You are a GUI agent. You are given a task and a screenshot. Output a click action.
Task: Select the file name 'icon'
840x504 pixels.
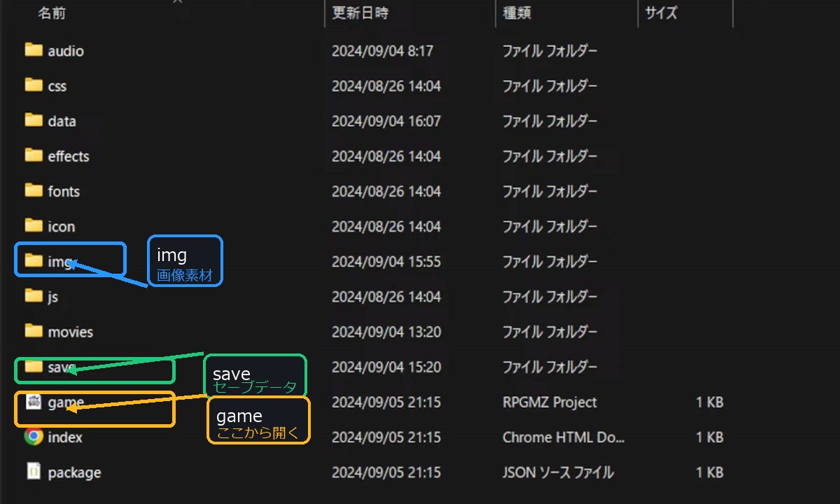point(62,227)
